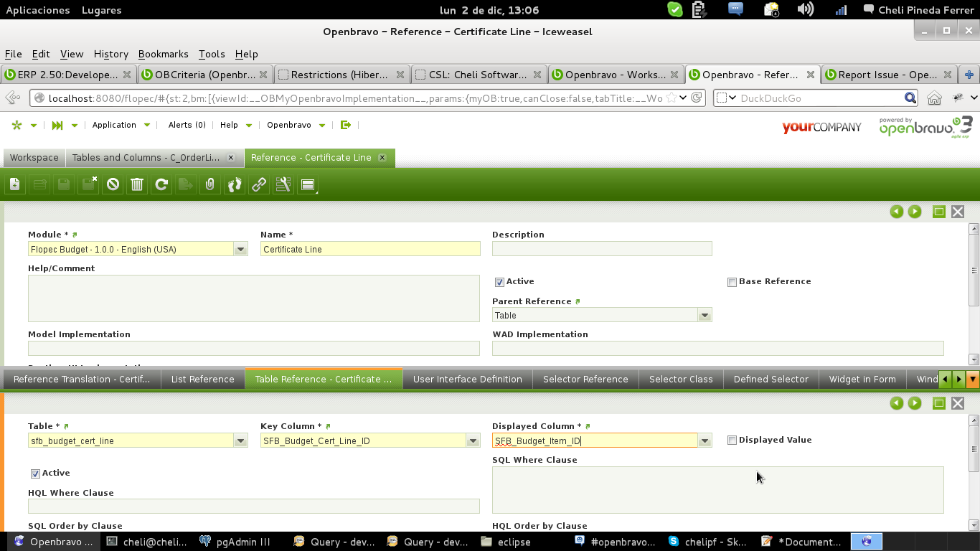Click the linked items chain icon
The width and height of the screenshot is (980, 551).
259,185
